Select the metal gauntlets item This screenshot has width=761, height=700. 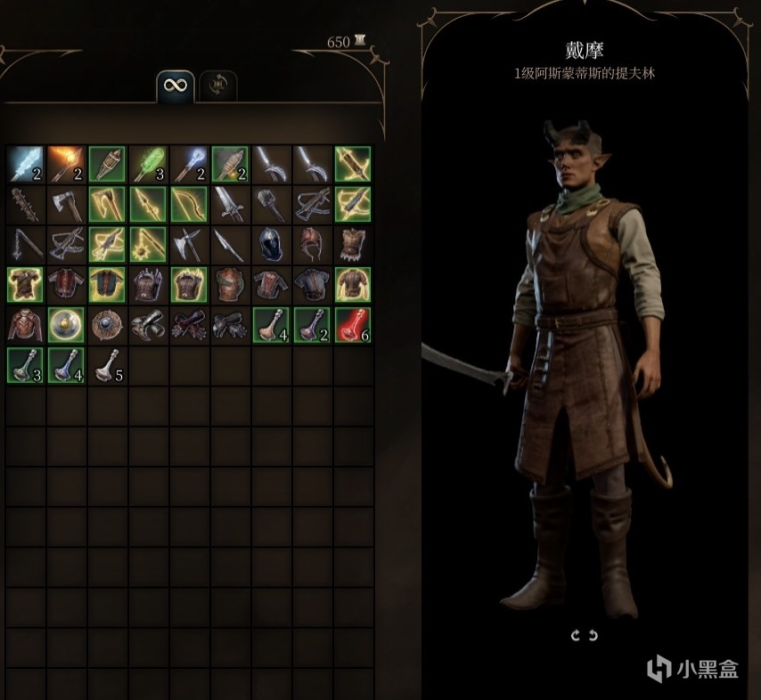(148, 324)
